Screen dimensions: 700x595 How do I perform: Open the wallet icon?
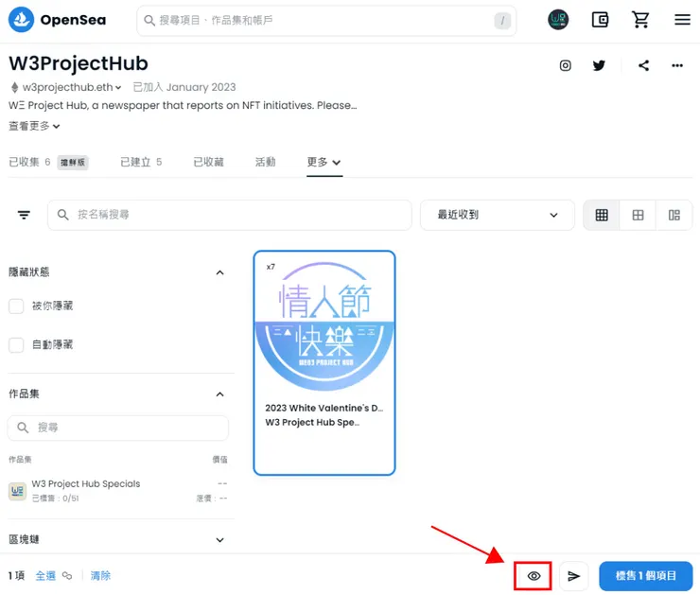[600, 20]
